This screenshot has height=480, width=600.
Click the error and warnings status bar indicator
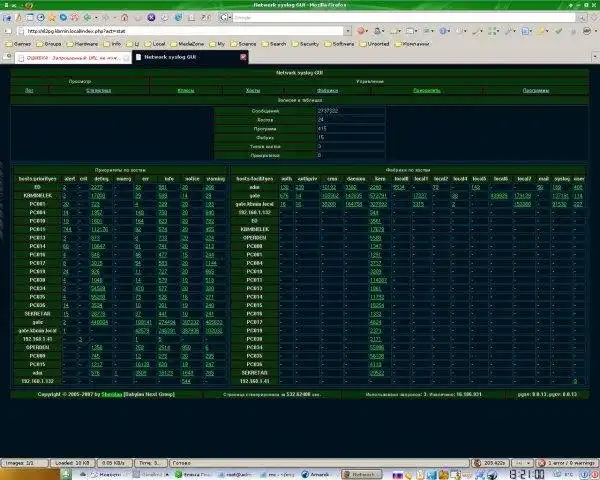point(567,463)
